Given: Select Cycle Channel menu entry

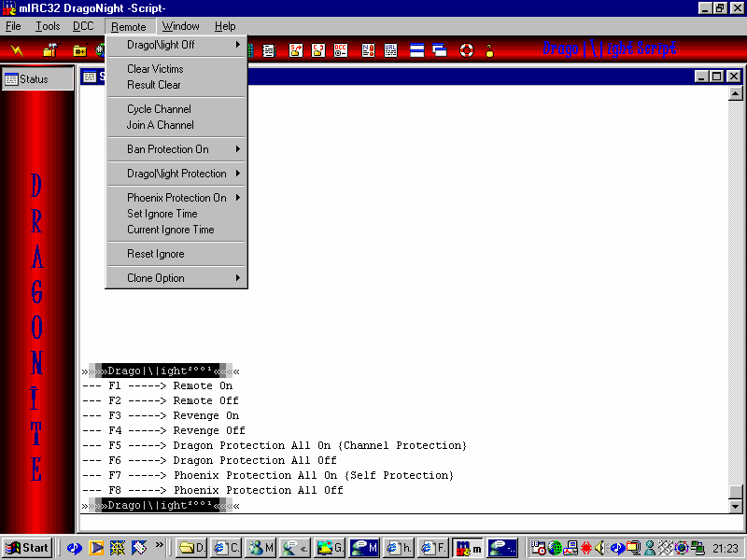Looking at the screenshot, I should pos(176,109).
